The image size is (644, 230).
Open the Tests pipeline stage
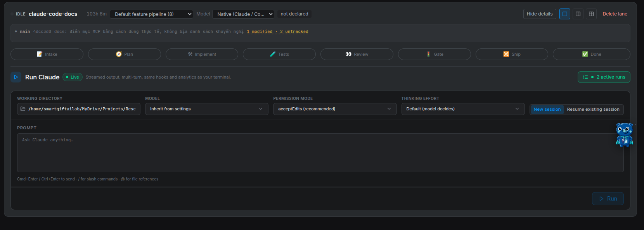point(279,54)
